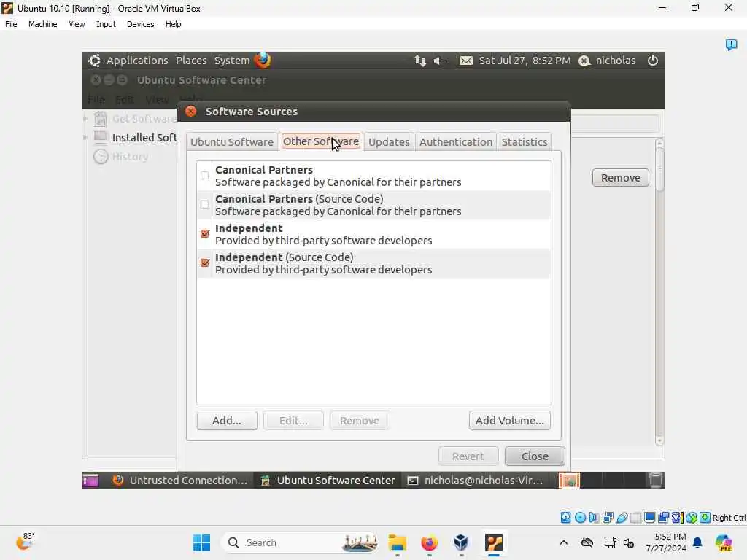Open the Authentication tab
This screenshot has height=560, width=747.
[x=456, y=142]
